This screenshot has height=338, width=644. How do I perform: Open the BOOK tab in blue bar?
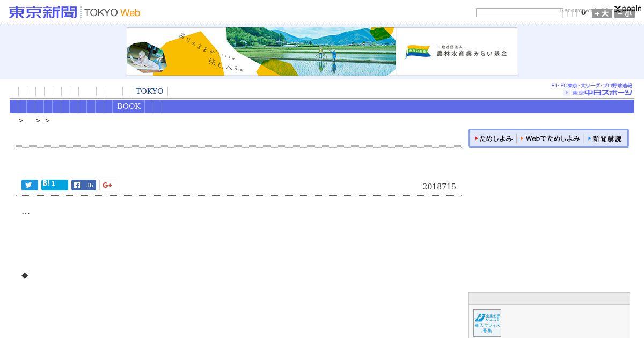129,106
